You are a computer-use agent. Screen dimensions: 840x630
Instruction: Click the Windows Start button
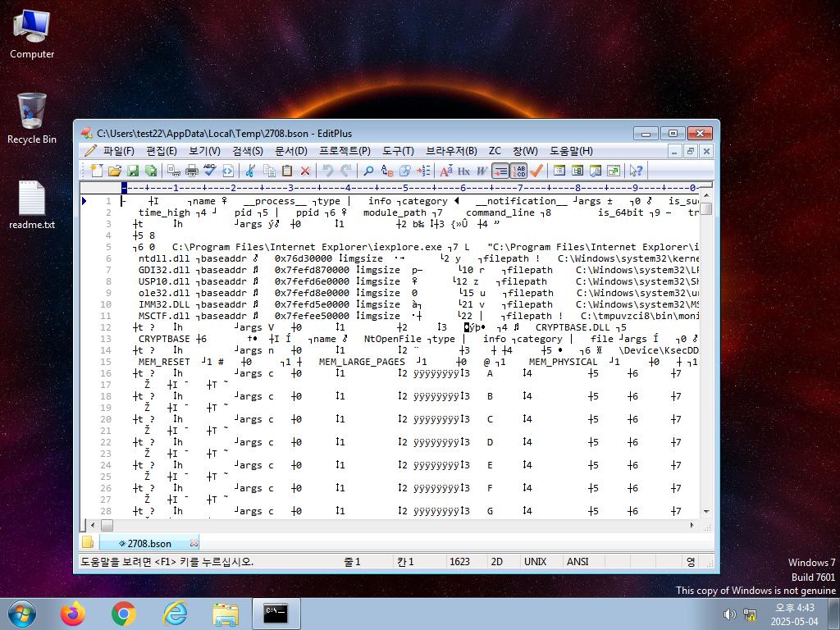click(x=22, y=614)
